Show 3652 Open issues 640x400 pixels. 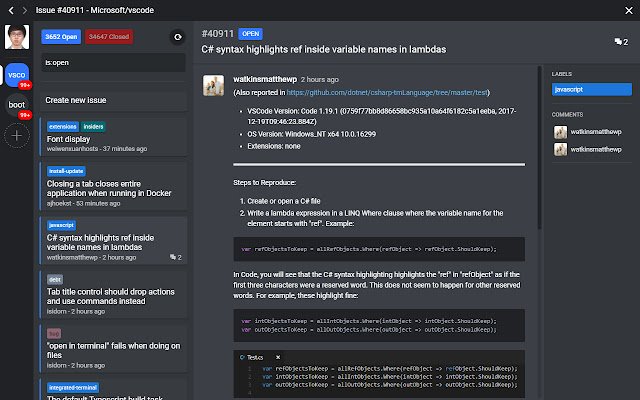coord(61,37)
